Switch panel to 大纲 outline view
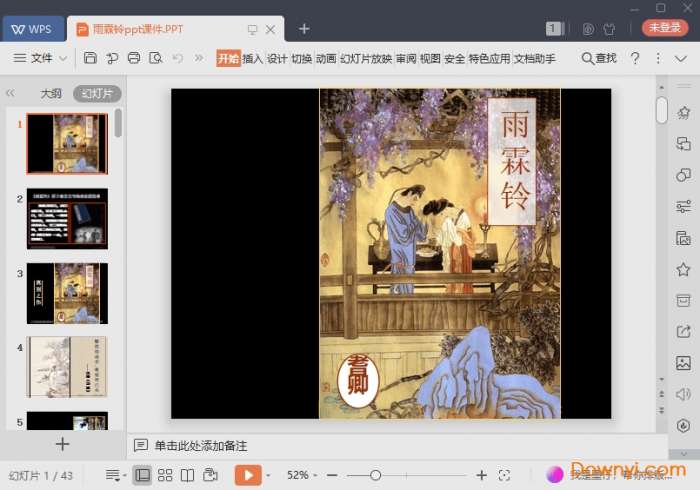700x490 pixels. coord(50,94)
